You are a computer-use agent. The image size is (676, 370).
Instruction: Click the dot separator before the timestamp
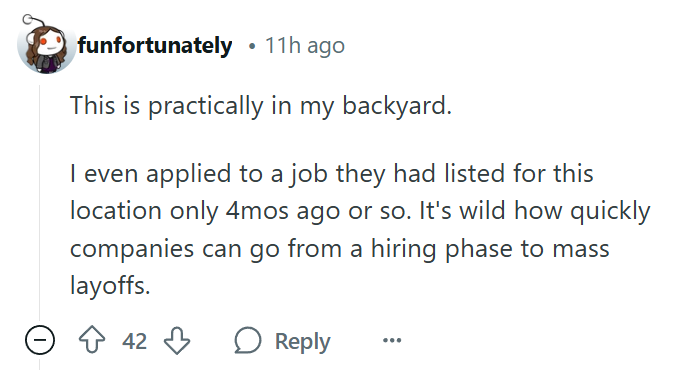coord(252,46)
